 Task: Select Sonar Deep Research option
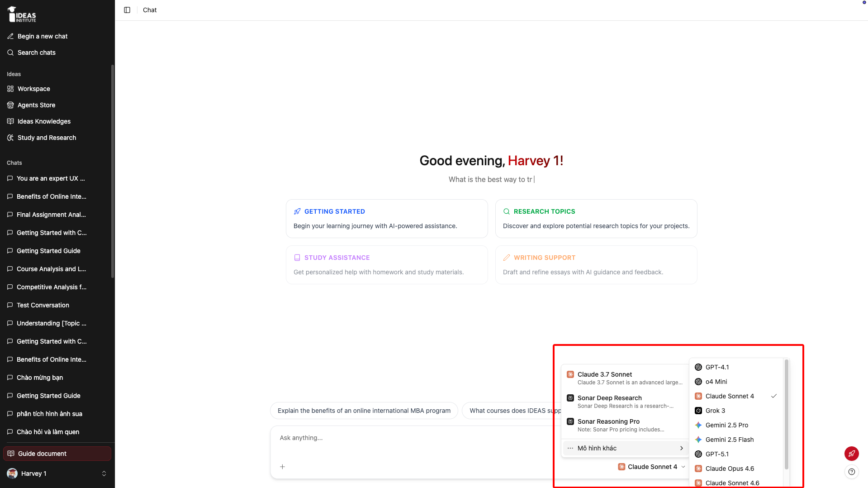click(x=626, y=402)
